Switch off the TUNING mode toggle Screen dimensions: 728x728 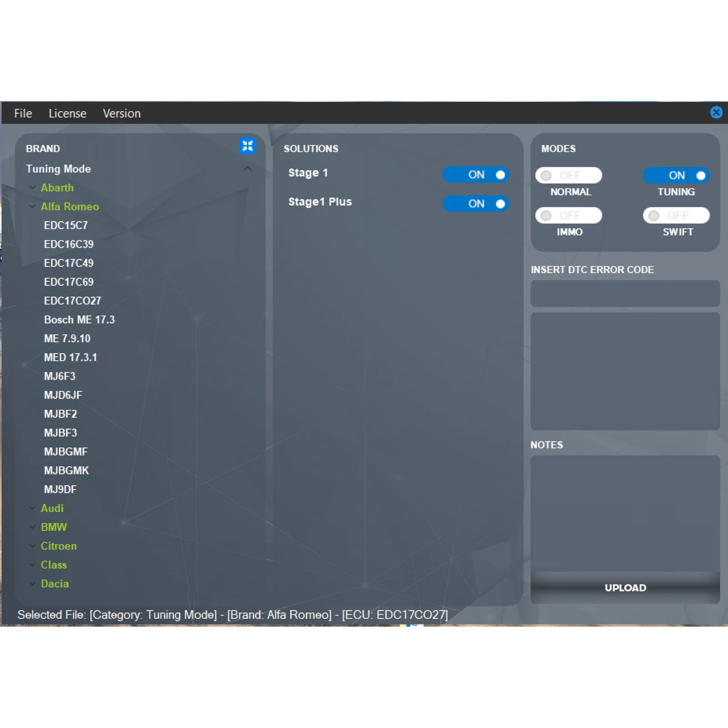(676, 176)
